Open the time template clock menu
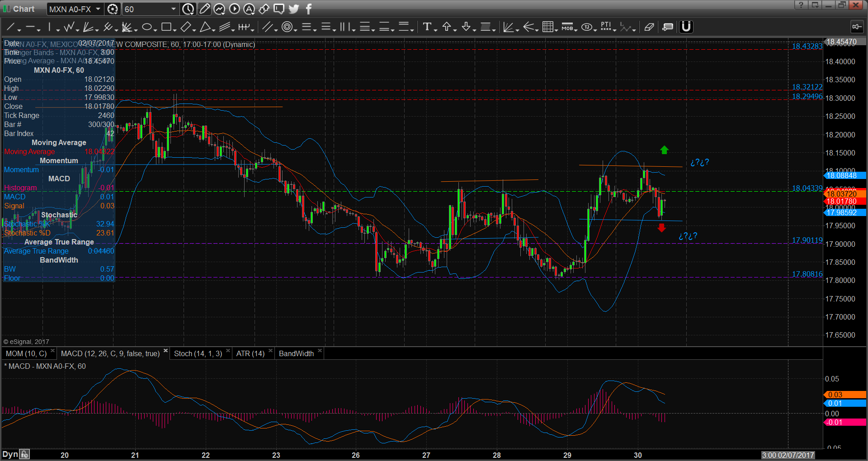868x461 pixels. [188, 9]
